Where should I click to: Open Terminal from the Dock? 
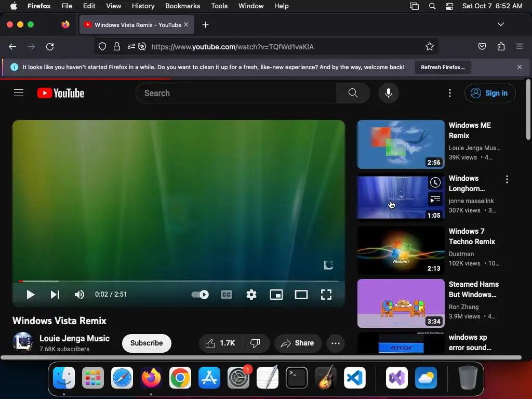(x=297, y=378)
